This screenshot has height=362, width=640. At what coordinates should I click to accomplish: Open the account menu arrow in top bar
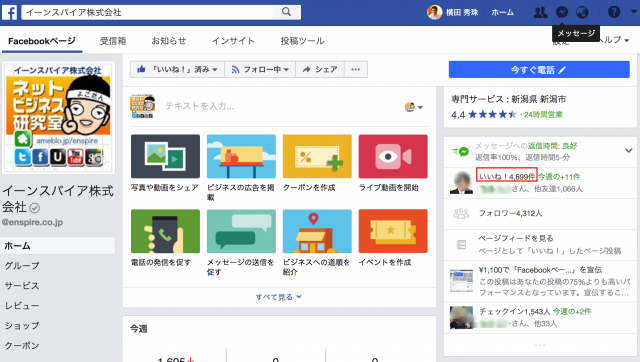[634, 12]
